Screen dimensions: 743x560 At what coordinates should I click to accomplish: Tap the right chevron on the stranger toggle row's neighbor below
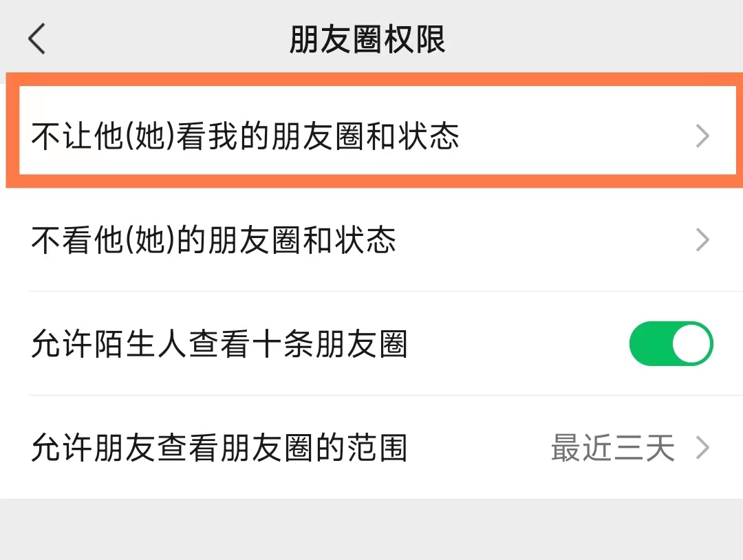pos(703,447)
